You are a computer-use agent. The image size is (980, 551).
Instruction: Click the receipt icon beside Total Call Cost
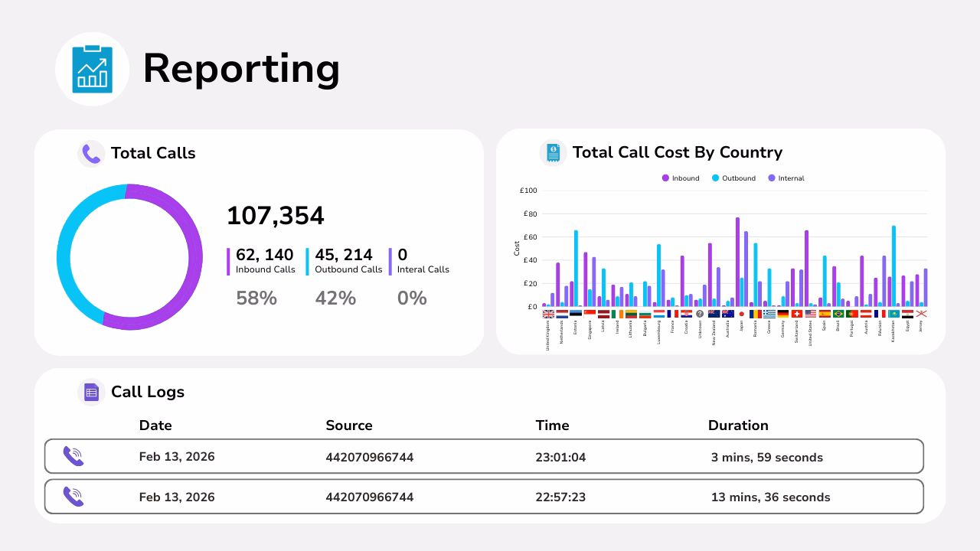click(551, 152)
